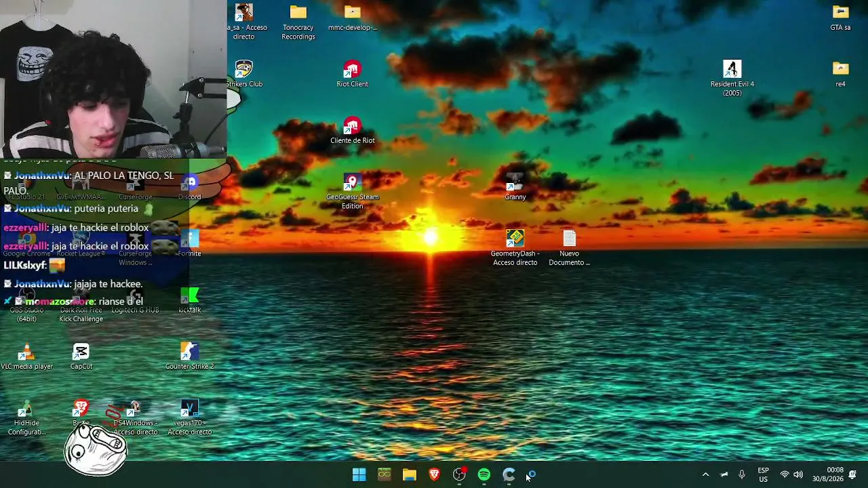Open File Explorer from the taskbar
868x488 pixels.
pos(410,475)
